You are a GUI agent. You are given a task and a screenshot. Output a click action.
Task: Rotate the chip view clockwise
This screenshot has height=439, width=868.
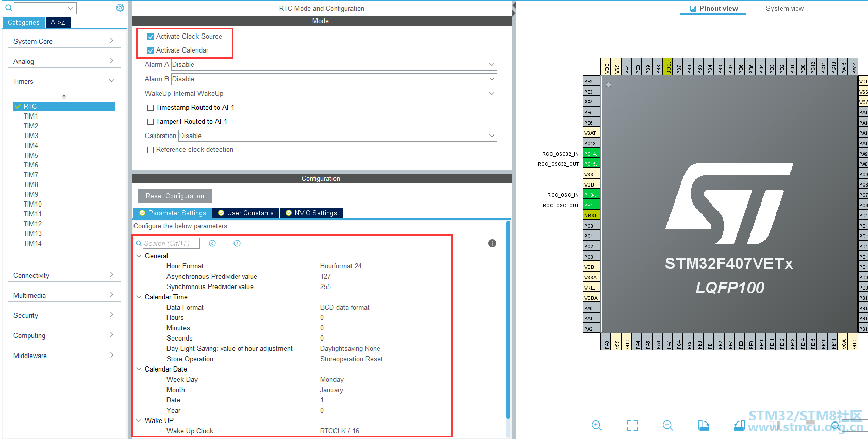(704, 425)
